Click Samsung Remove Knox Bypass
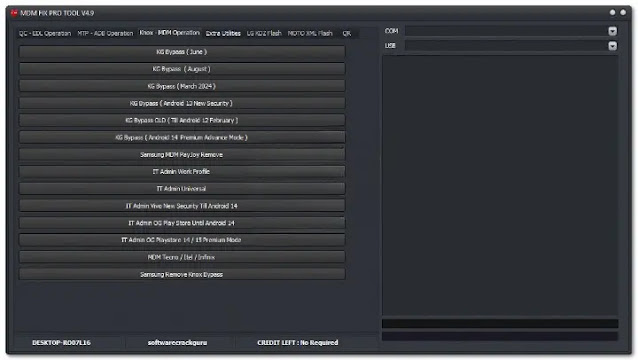The height and width of the screenshot is (360, 638). click(x=182, y=274)
